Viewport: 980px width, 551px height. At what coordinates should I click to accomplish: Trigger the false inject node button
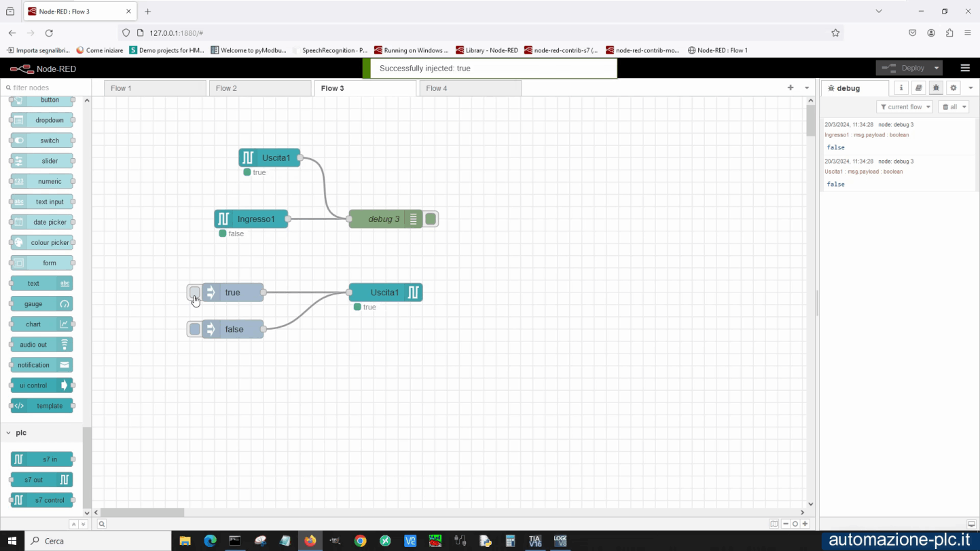(x=195, y=329)
